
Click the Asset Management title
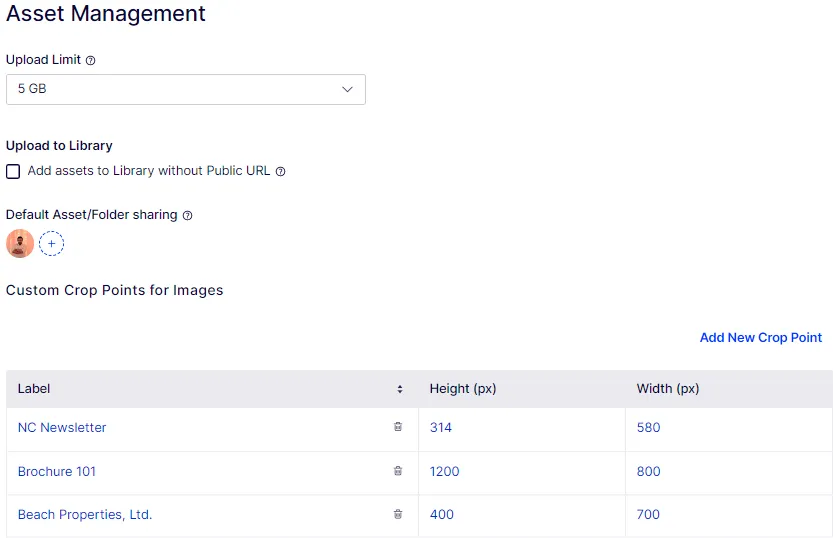point(106,14)
